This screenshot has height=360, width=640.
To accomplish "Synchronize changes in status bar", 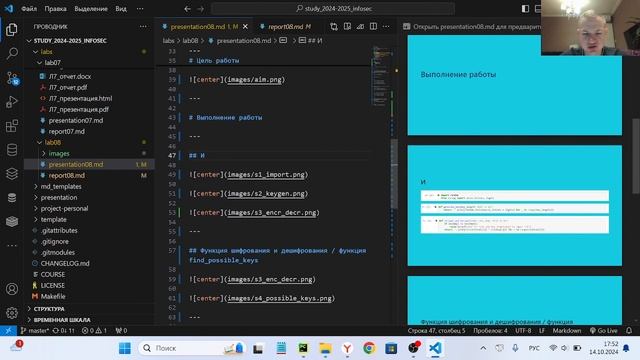I will tap(64, 331).
